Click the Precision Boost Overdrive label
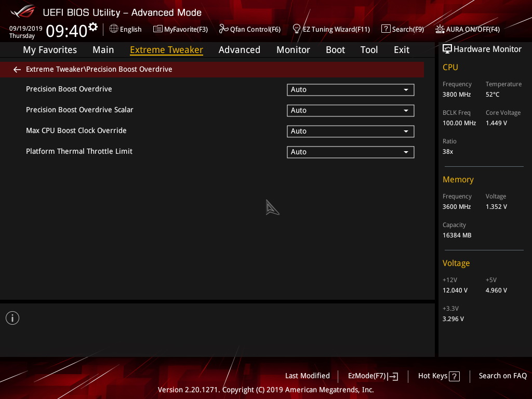 tap(69, 89)
